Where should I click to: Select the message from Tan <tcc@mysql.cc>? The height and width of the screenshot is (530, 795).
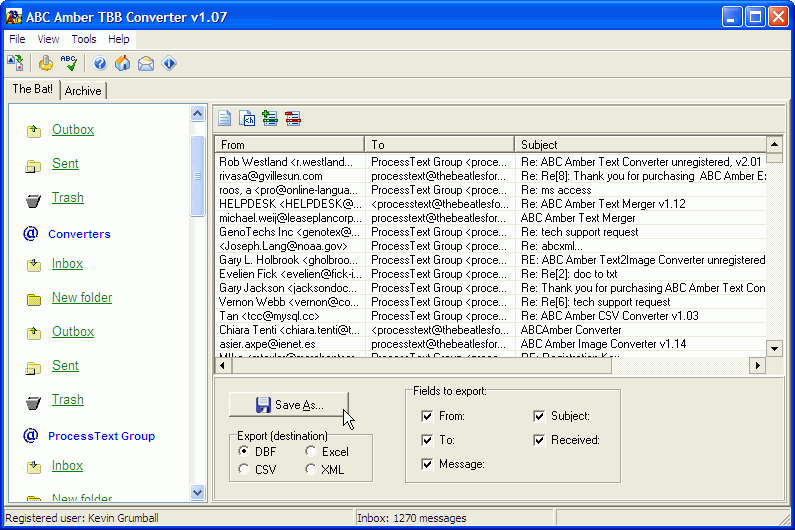tap(490, 315)
